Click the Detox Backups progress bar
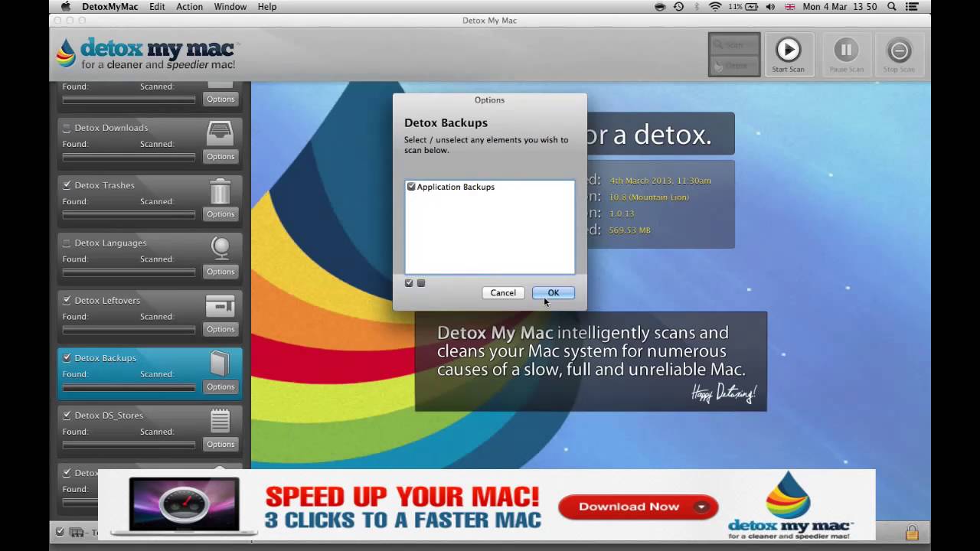Image resolution: width=980 pixels, height=551 pixels. [x=129, y=387]
